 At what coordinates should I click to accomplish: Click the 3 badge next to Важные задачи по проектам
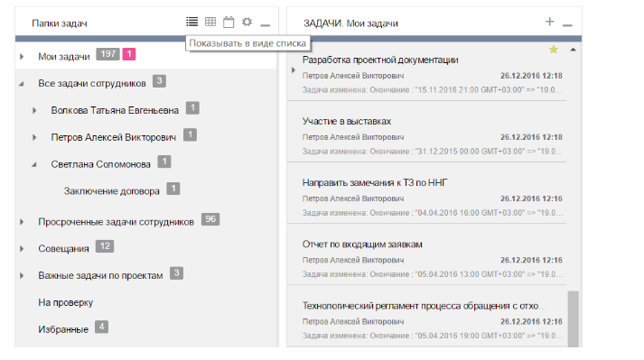[177, 273]
